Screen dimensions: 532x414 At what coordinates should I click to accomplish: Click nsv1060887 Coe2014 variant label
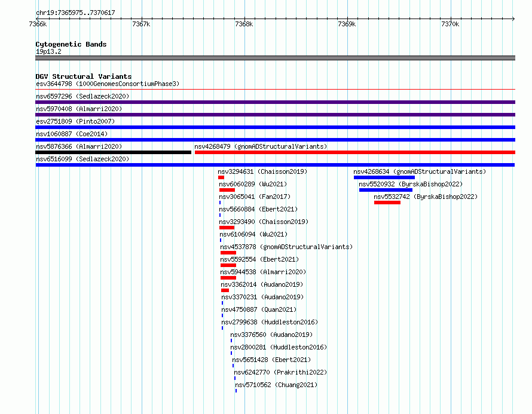coord(72,134)
